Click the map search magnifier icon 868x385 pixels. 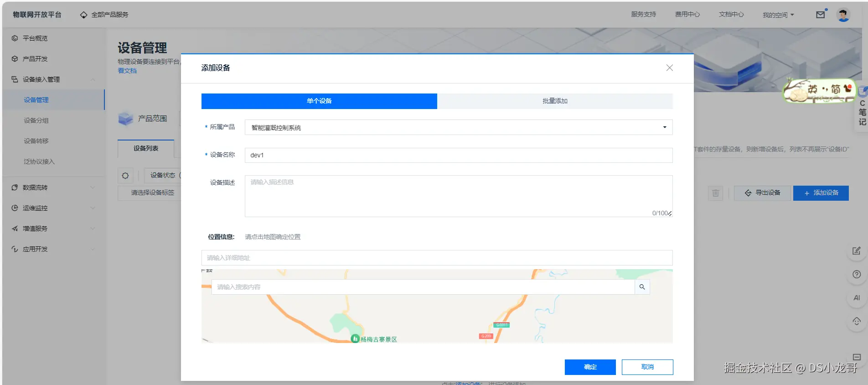[x=642, y=287]
